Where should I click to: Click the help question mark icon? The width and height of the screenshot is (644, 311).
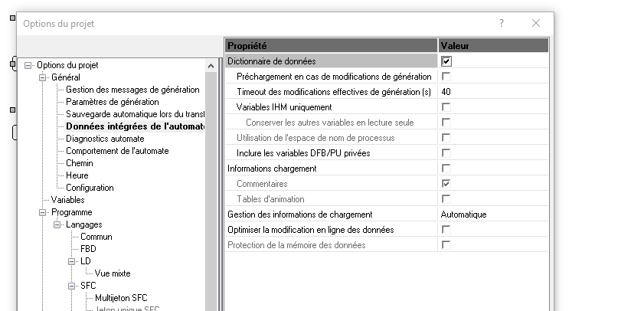[x=502, y=23]
